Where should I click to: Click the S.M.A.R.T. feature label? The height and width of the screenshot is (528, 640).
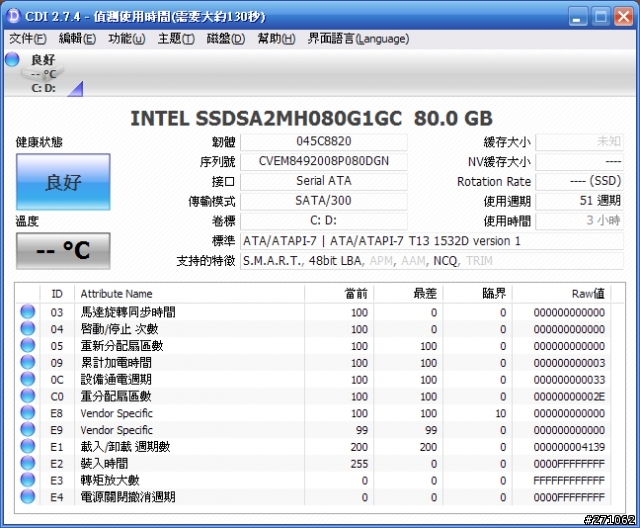point(272,261)
